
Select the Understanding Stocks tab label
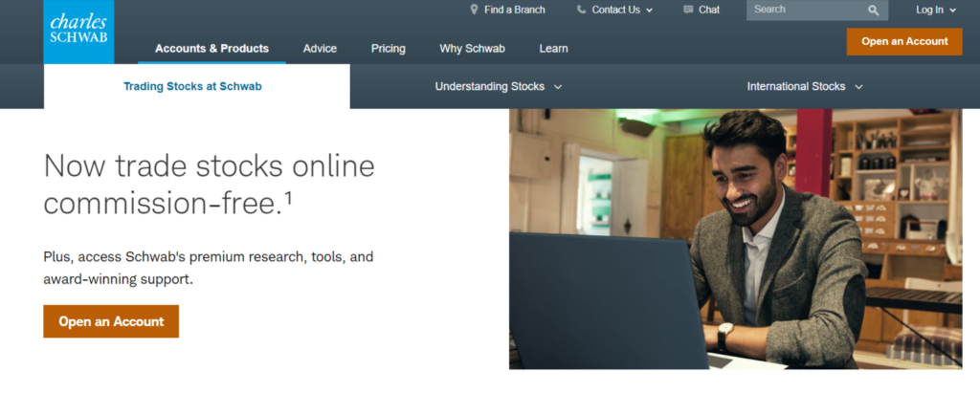[489, 86]
